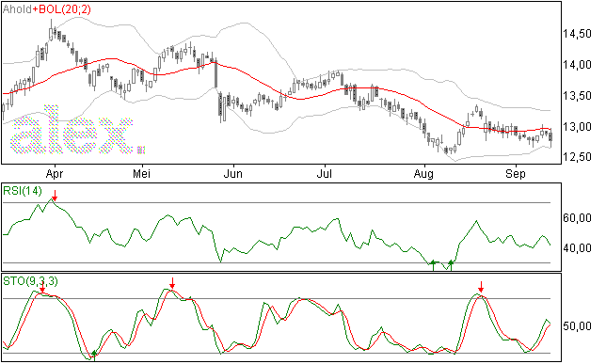Click the 13,50 price axis value
The image size is (606, 364).
[x=577, y=95]
